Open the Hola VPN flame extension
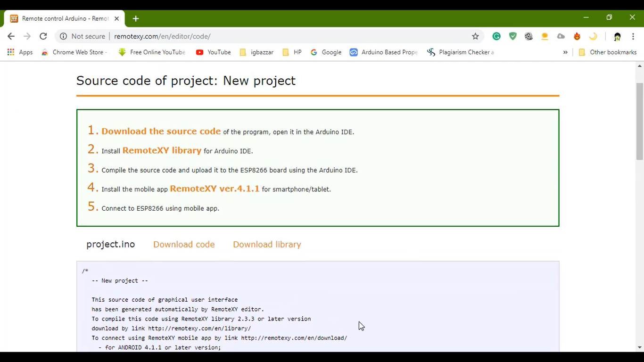 pyautogui.click(x=577, y=36)
